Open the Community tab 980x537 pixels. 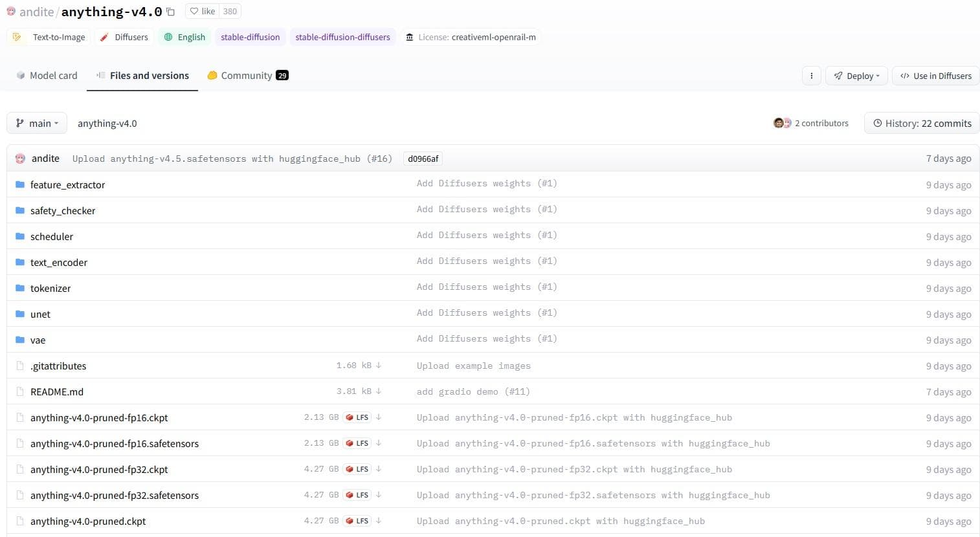tap(247, 76)
